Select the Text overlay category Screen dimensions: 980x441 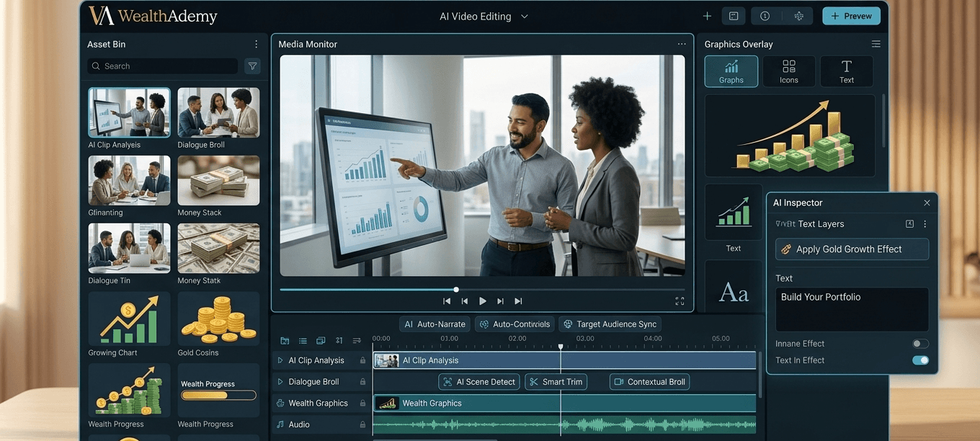[x=846, y=71]
